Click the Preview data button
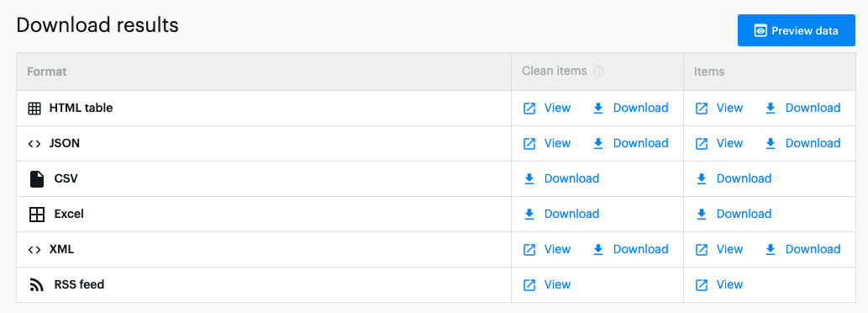This screenshot has height=313, width=868. pos(796,30)
